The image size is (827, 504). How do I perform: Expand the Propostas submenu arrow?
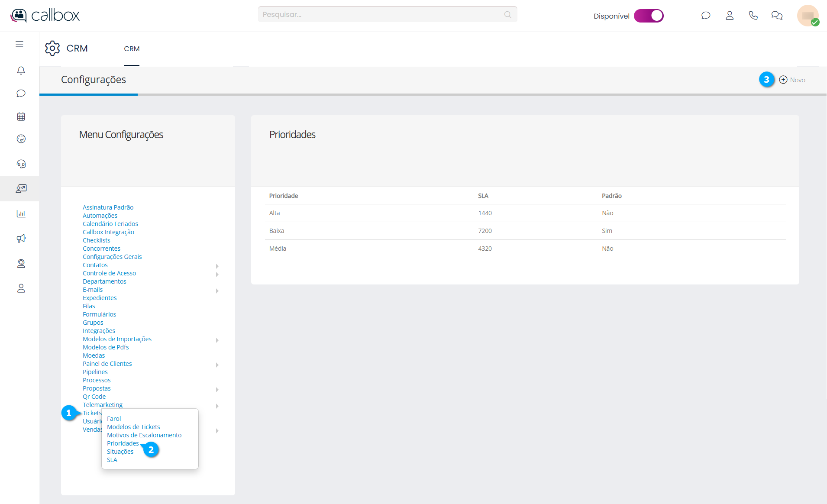(x=217, y=389)
